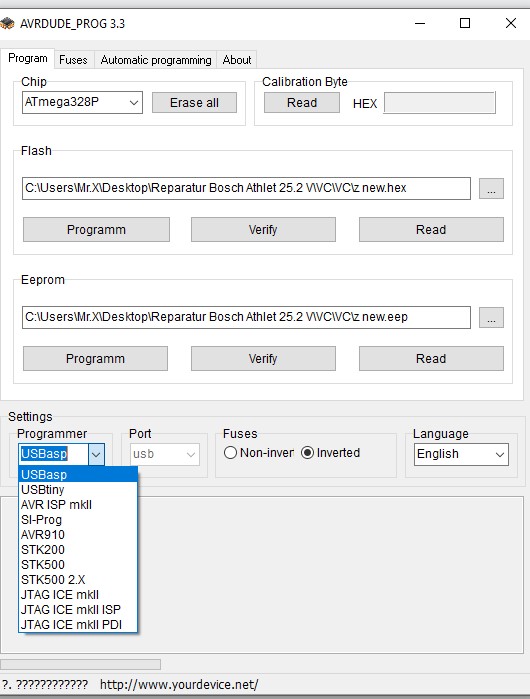
Task: Open the Language English dropdown
Action: pos(461,454)
